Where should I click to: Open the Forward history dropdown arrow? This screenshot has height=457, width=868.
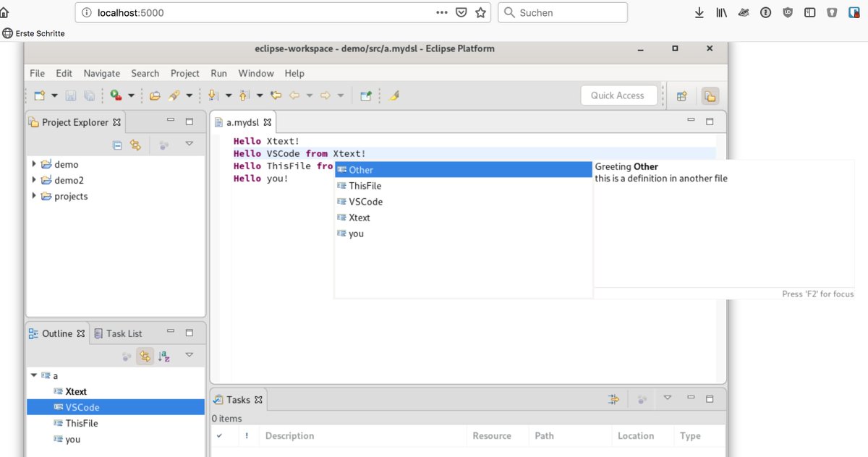(x=340, y=95)
